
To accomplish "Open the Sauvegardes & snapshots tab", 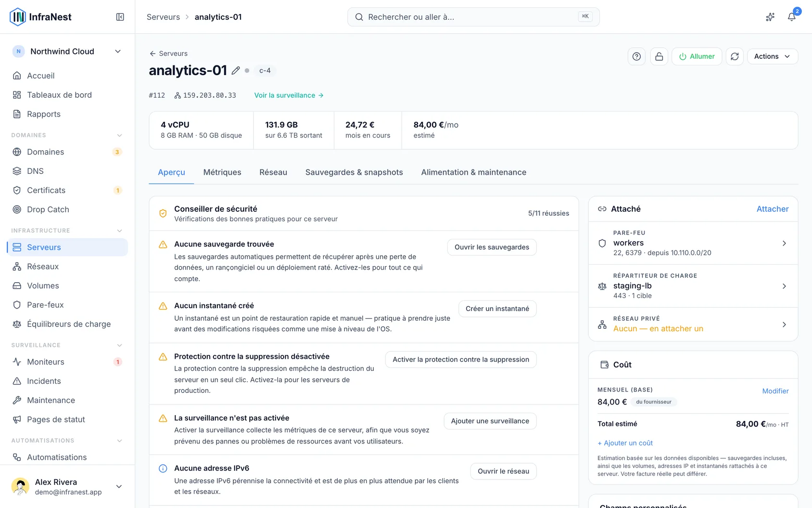I will 354,172.
